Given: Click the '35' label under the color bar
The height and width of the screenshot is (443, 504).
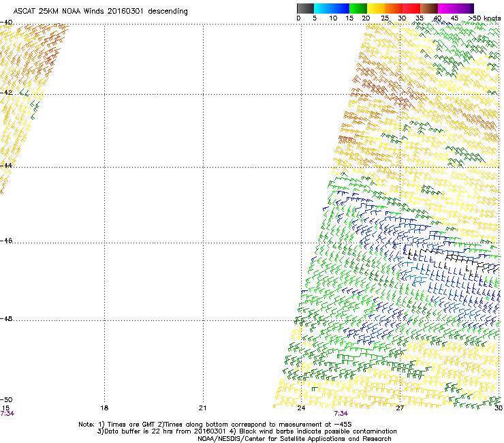Looking at the screenshot, I should 420,18.
